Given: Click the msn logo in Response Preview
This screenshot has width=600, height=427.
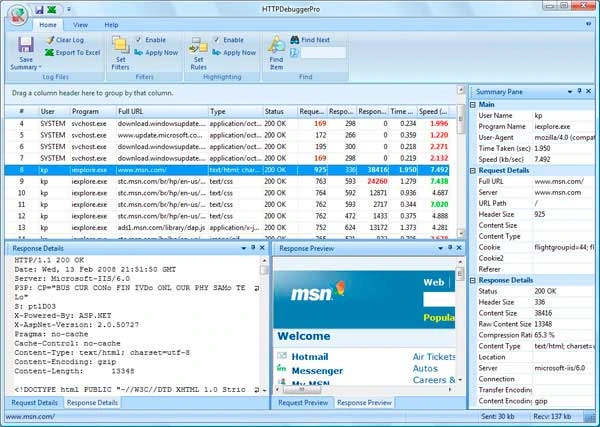Looking at the screenshot, I should (x=318, y=292).
